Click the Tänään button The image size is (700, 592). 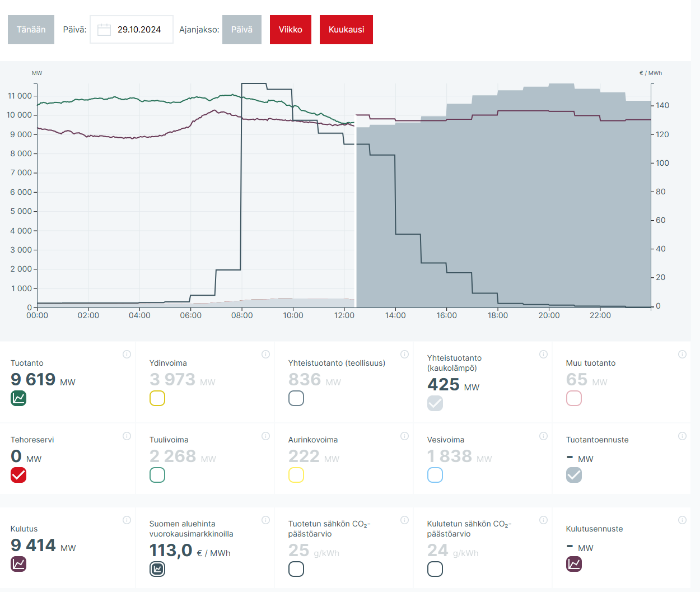31,30
